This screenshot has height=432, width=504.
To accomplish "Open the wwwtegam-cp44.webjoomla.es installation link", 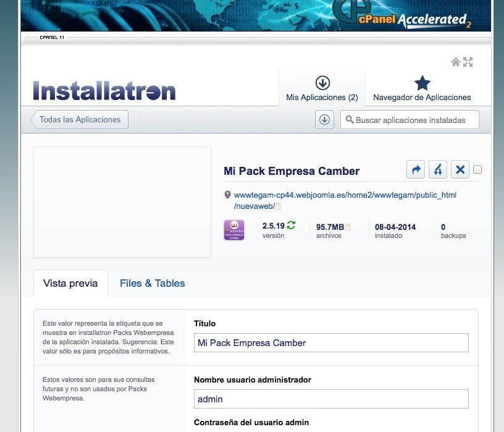I will (345, 200).
